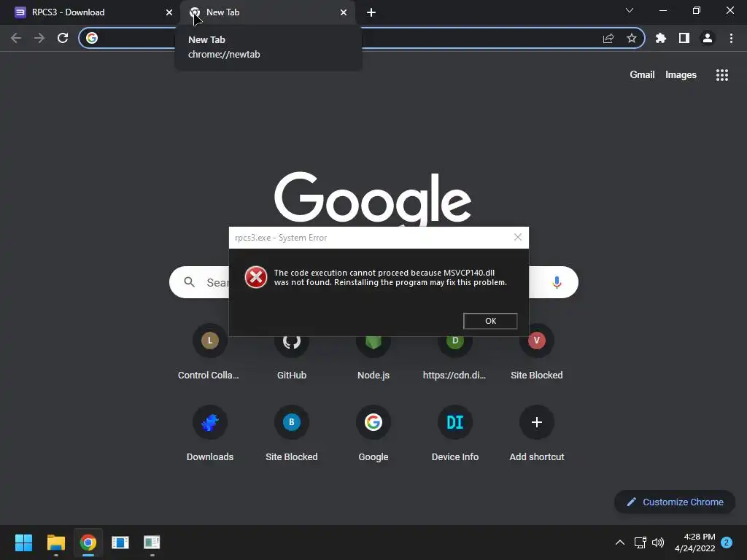Bookmark this tab with the star icon
The height and width of the screenshot is (560, 747).
click(x=631, y=38)
